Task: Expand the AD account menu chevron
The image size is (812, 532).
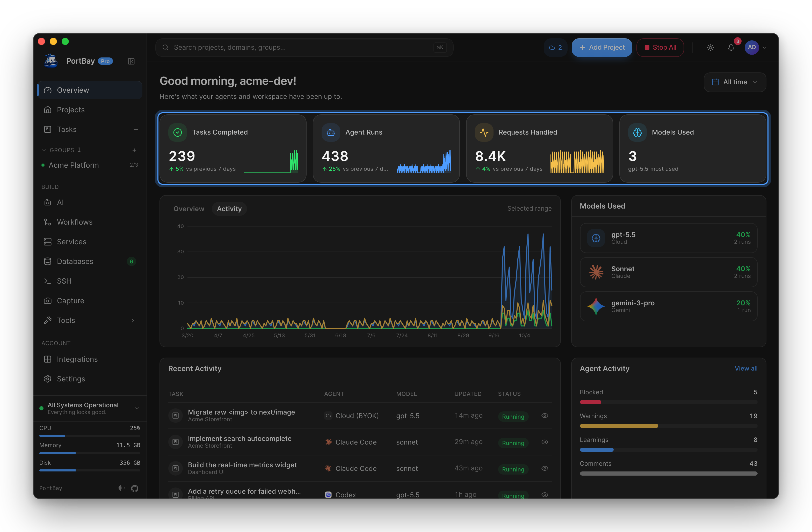Action: (764, 48)
